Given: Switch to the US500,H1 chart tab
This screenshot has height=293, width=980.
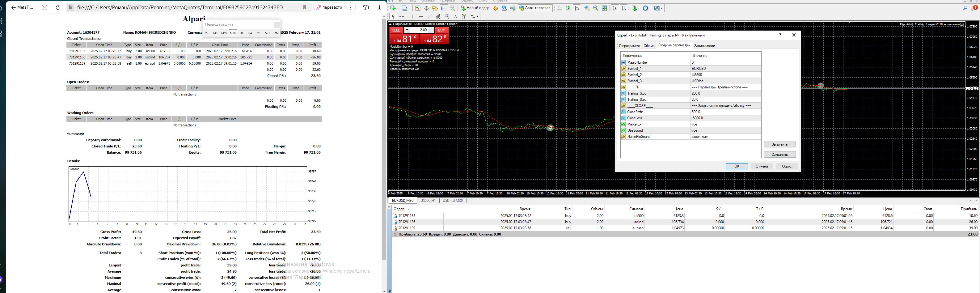Looking at the screenshot, I should (428, 201).
